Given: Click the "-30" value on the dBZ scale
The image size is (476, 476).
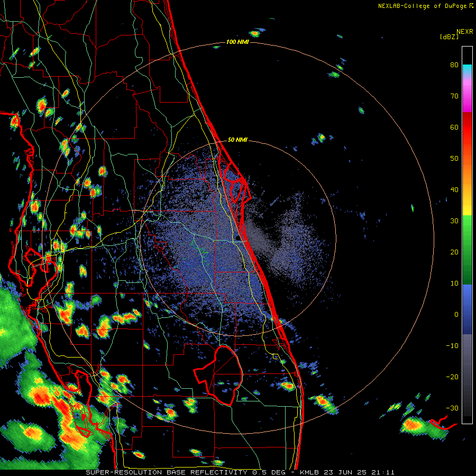Looking at the screenshot, I should pyautogui.click(x=452, y=408).
